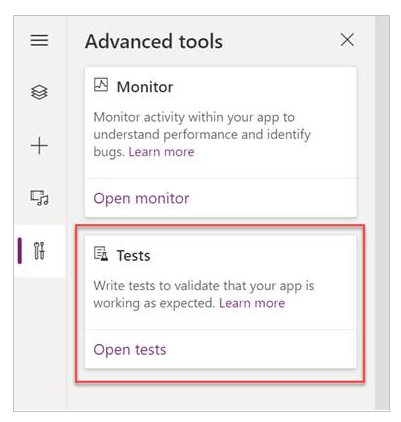Image resolution: width=401 pixels, height=422 pixels.
Task: Click the Tests flask icon
Action: point(101,254)
